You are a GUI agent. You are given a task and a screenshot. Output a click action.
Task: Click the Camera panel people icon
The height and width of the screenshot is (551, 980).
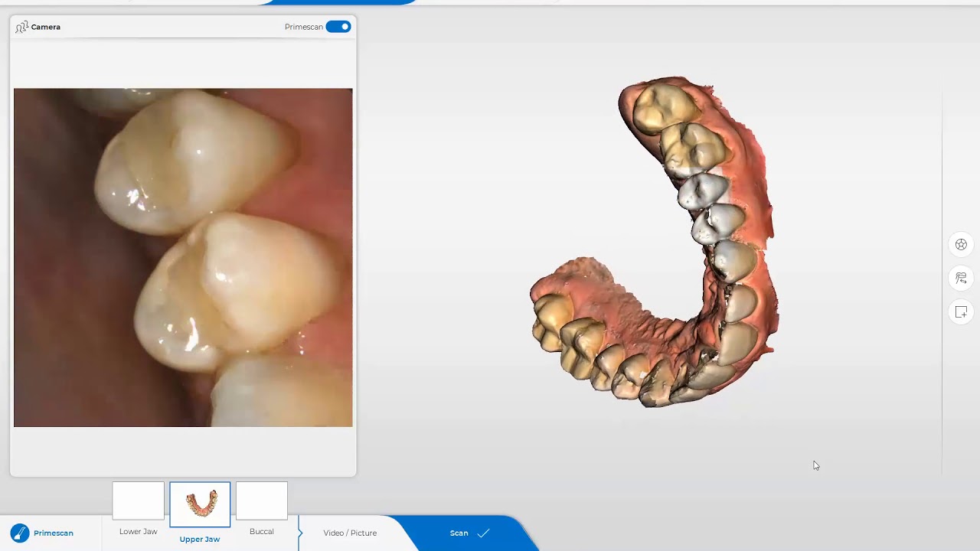21,28
